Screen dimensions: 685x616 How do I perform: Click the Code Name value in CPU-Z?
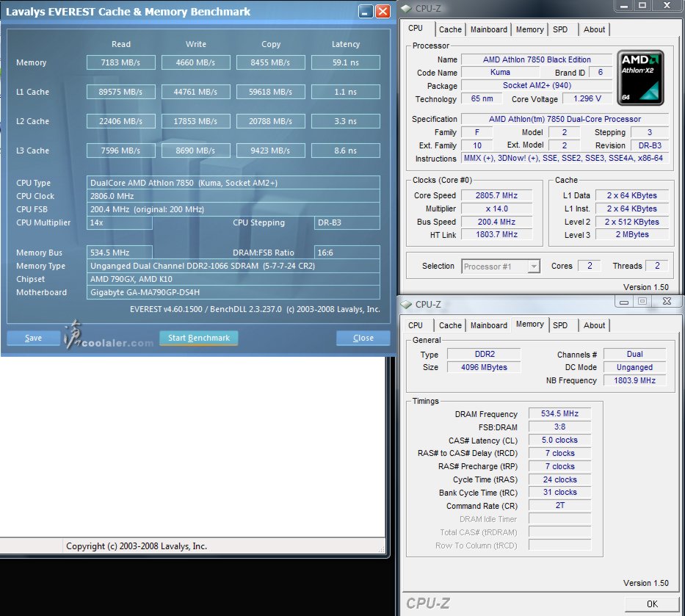point(500,73)
